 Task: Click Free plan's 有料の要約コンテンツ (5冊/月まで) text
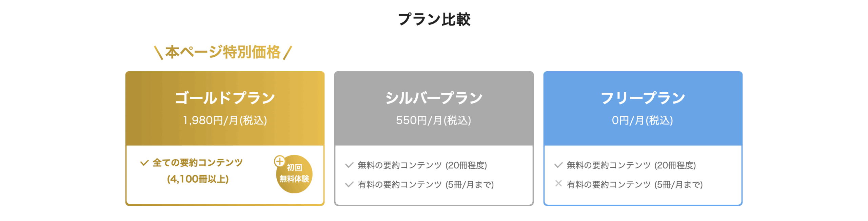[634, 185]
